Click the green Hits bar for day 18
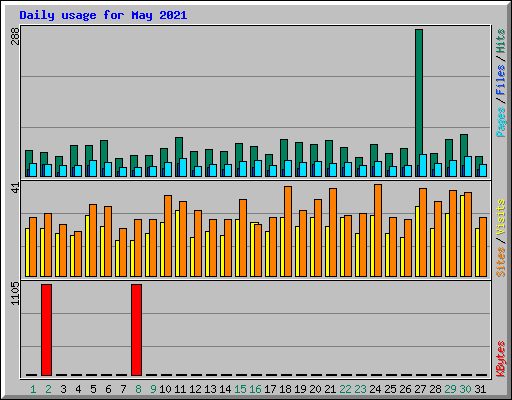Viewport: 512px width, 400px height. [x=284, y=150]
